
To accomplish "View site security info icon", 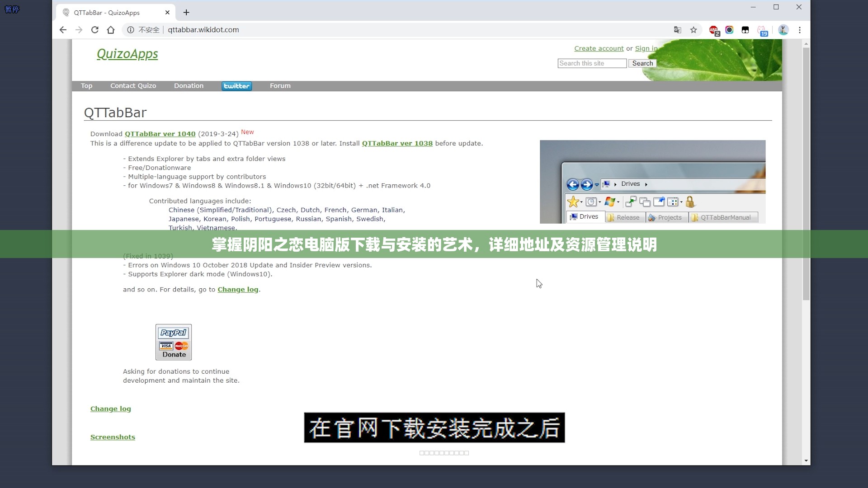I will pos(131,30).
